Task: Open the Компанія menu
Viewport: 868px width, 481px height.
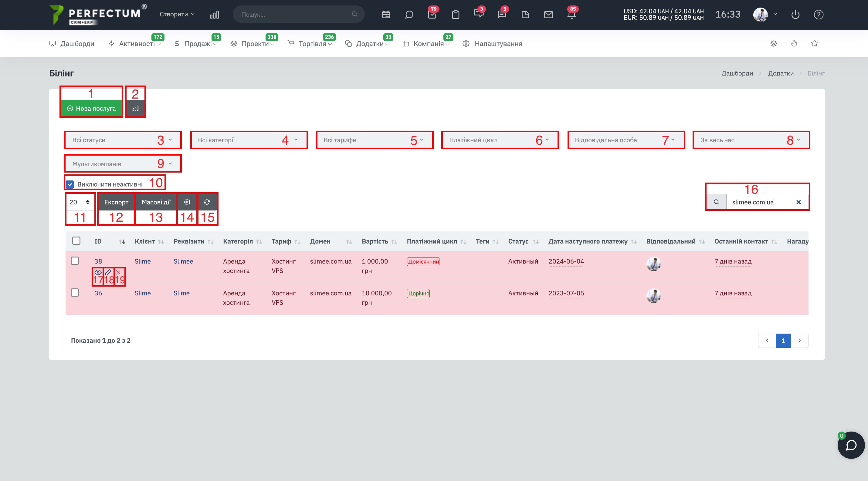Action: pos(426,44)
